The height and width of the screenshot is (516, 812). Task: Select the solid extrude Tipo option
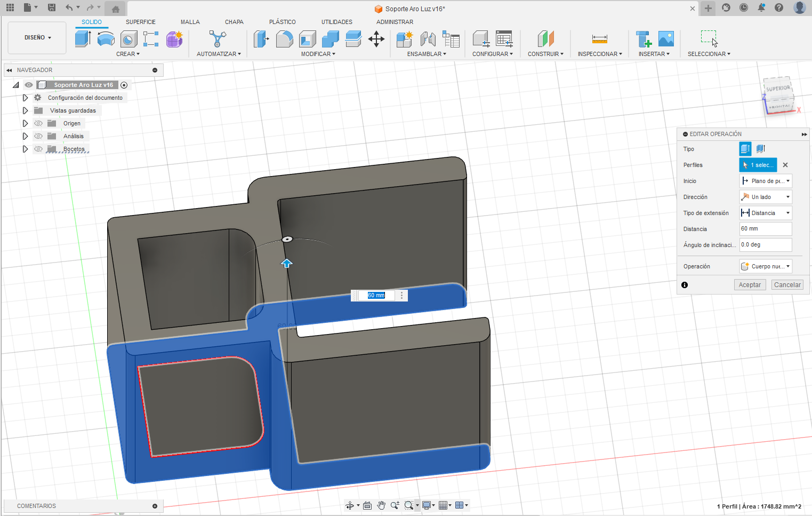coord(745,149)
